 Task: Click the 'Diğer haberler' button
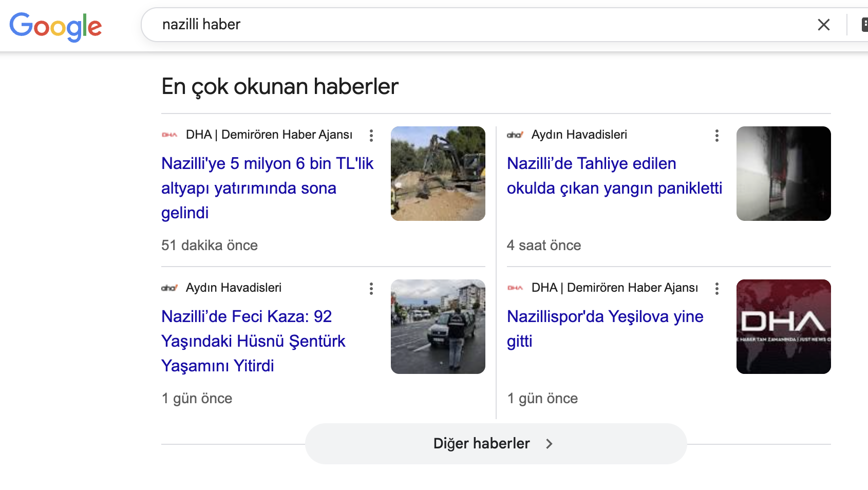(496, 444)
